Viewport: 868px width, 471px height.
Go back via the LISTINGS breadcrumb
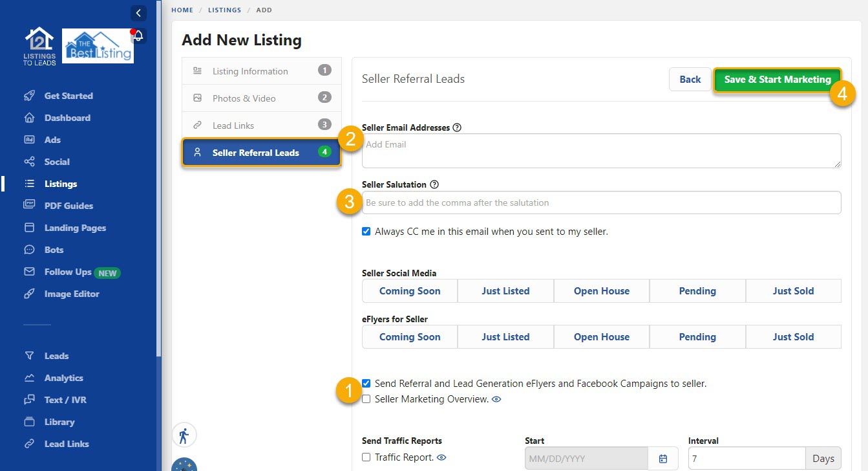(x=224, y=10)
